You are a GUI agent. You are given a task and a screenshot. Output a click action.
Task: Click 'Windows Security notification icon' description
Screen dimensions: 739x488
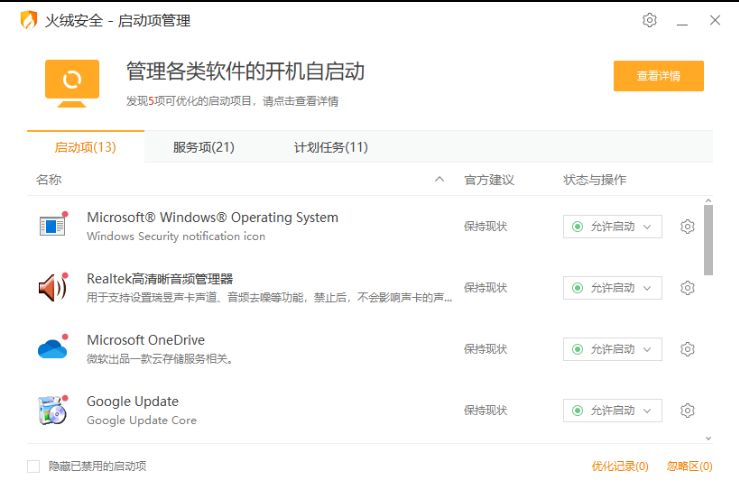coord(176,236)
